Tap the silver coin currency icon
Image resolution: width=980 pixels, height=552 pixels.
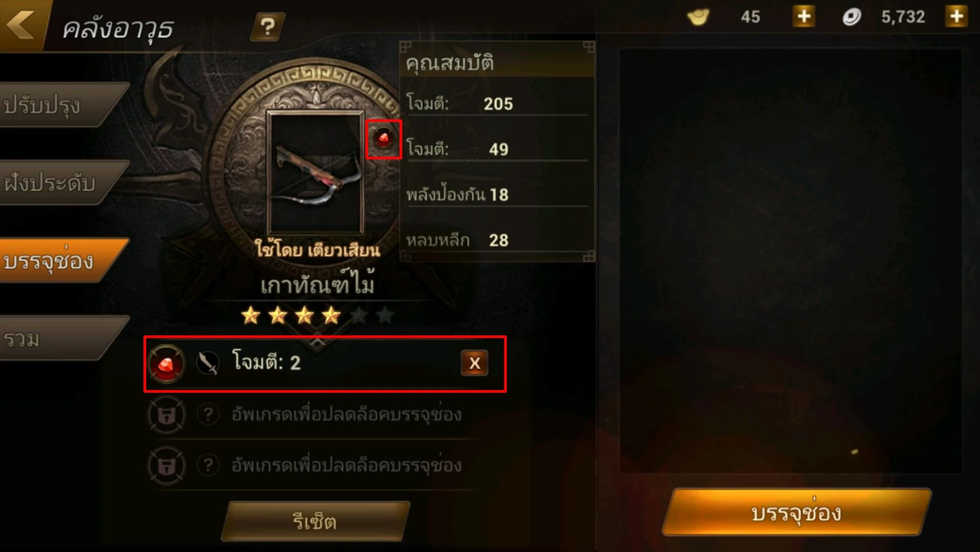[852, 17]
